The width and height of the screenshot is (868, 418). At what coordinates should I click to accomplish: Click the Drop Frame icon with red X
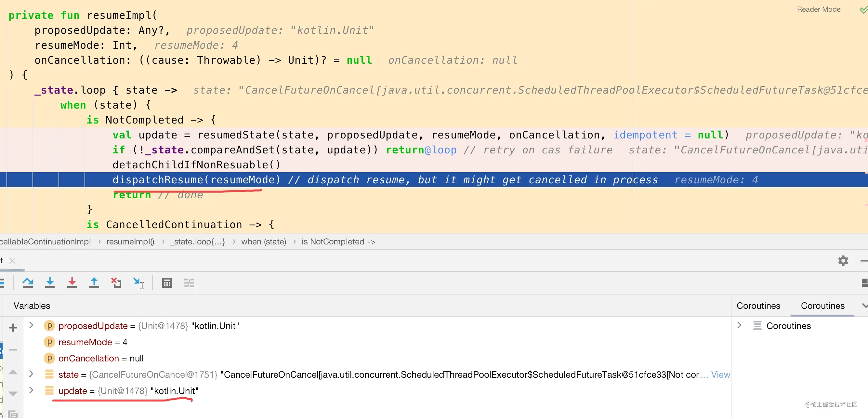click(116, 282)
